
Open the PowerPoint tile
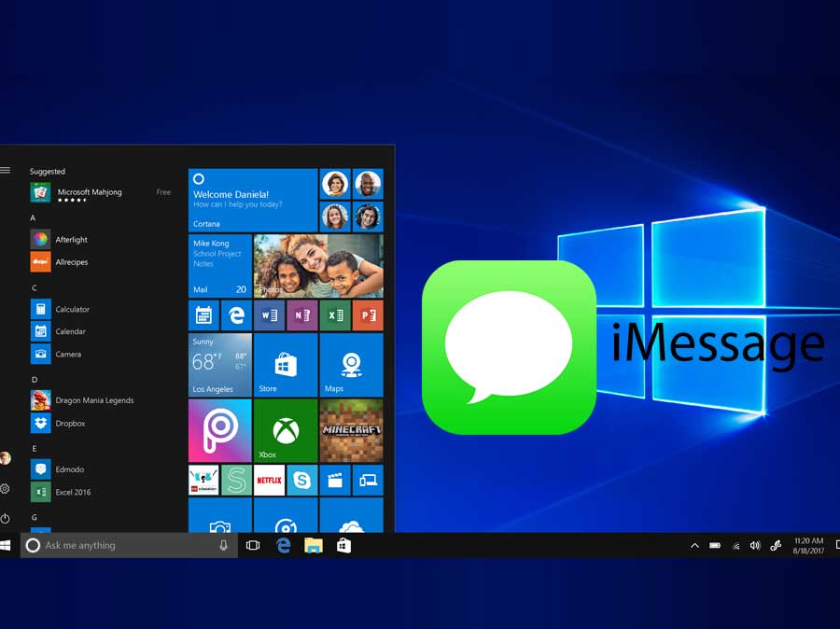[368, 315]
